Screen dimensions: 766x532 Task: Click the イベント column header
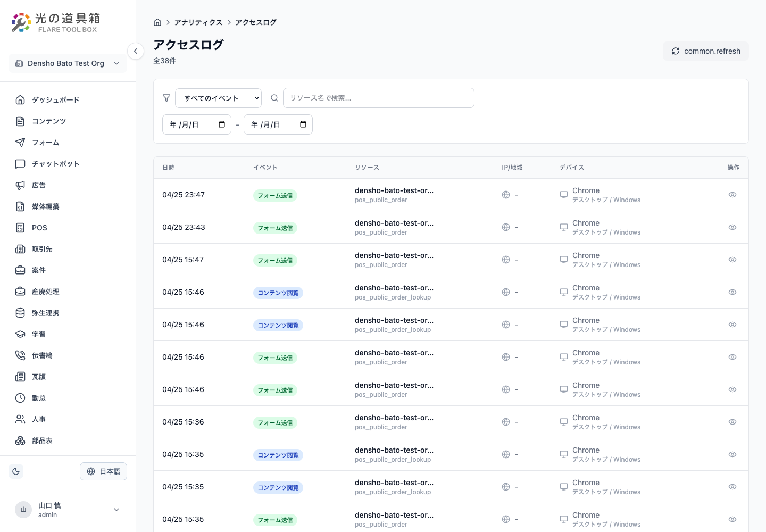pyautogui.click(x=265, y=168)
